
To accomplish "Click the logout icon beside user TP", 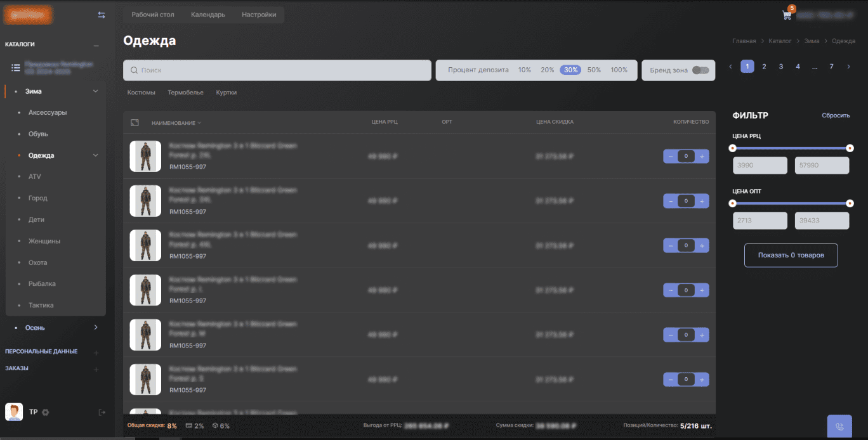I will coord(102,412).
